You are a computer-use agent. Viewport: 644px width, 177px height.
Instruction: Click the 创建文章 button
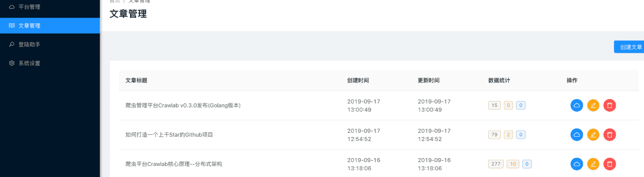[629, 47]
